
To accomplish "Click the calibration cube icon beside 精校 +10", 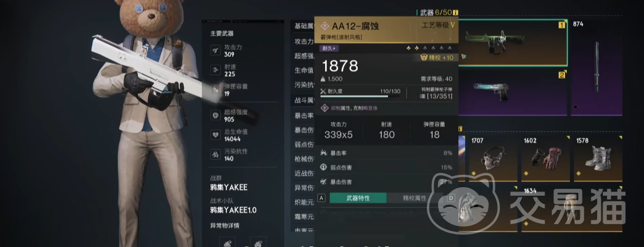I will [x=424, y=58].
